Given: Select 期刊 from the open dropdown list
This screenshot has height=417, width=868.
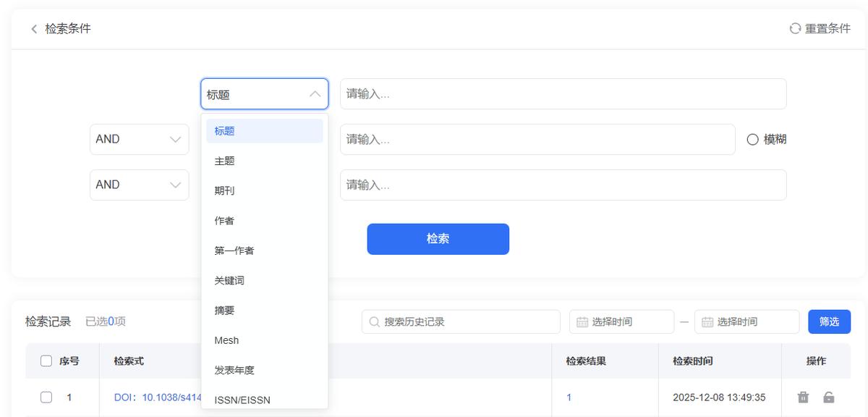Looking at the screenshot, I should click(226, 190).
